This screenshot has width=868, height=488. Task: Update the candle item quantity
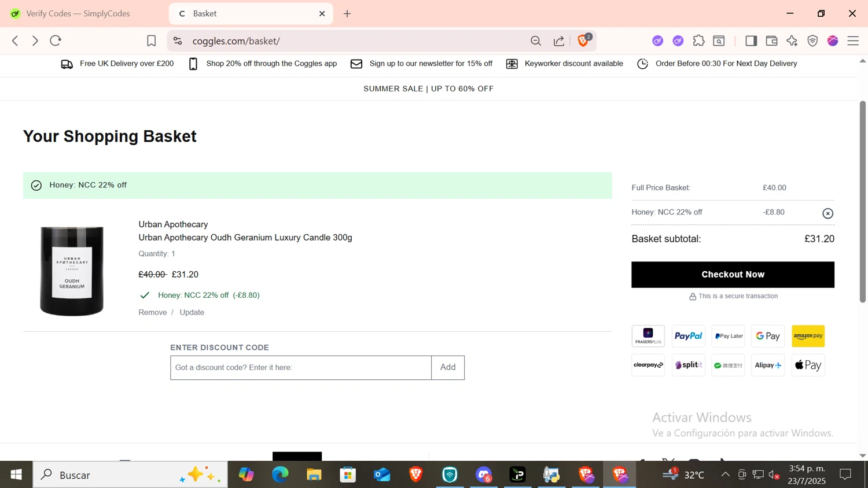click(192, 312)
